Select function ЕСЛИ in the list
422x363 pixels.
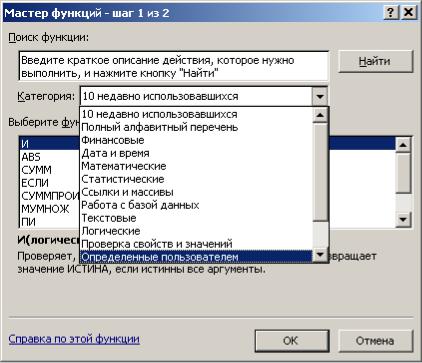(x=49, y=183)
